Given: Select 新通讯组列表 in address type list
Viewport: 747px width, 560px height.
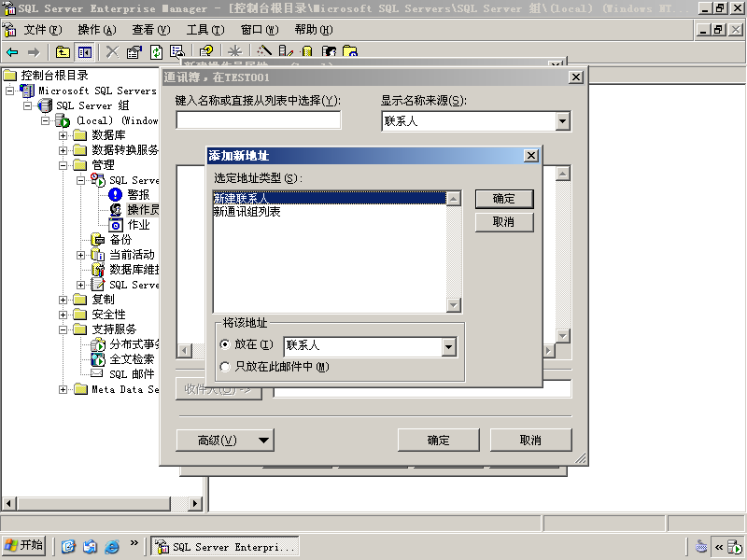Looking at the screenshot, I should pos(330,212).
